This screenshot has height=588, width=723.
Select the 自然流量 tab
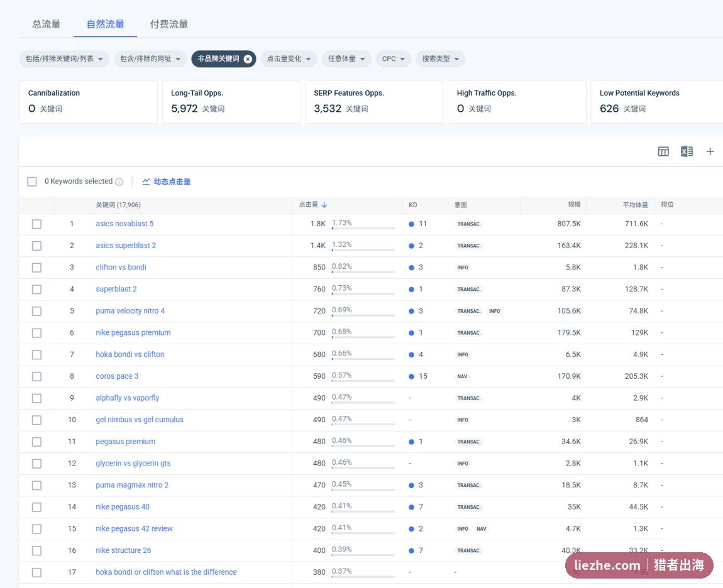(x=105, y=24)
